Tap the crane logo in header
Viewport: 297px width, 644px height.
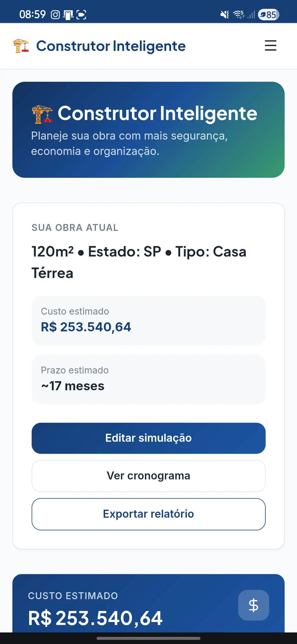(x=21, y=46)
